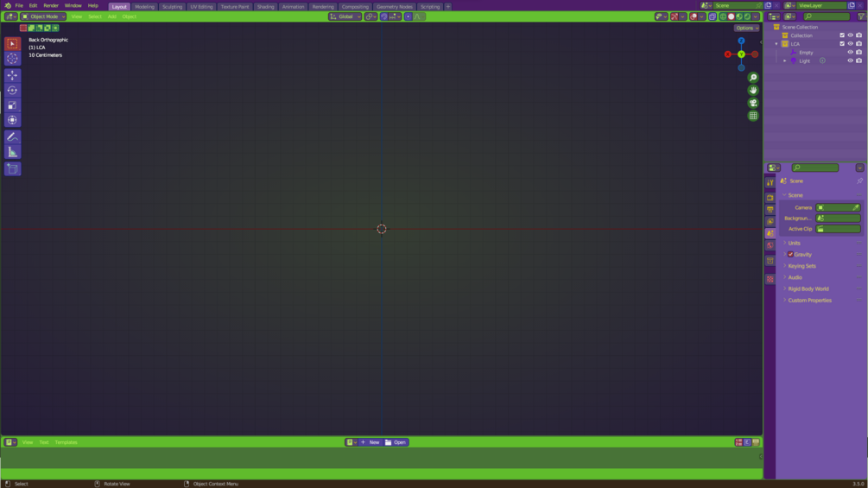Switch to the Modeling workspace tab

(144, 7)
